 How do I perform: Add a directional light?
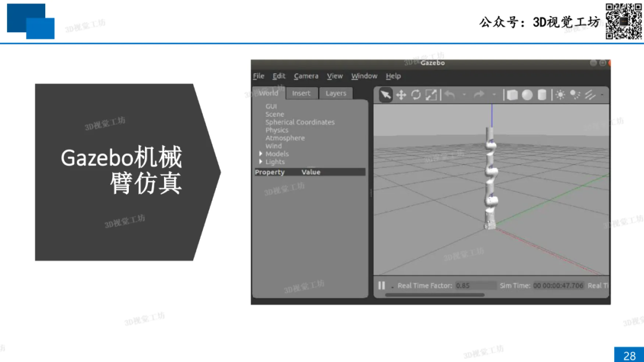point(590,95)
